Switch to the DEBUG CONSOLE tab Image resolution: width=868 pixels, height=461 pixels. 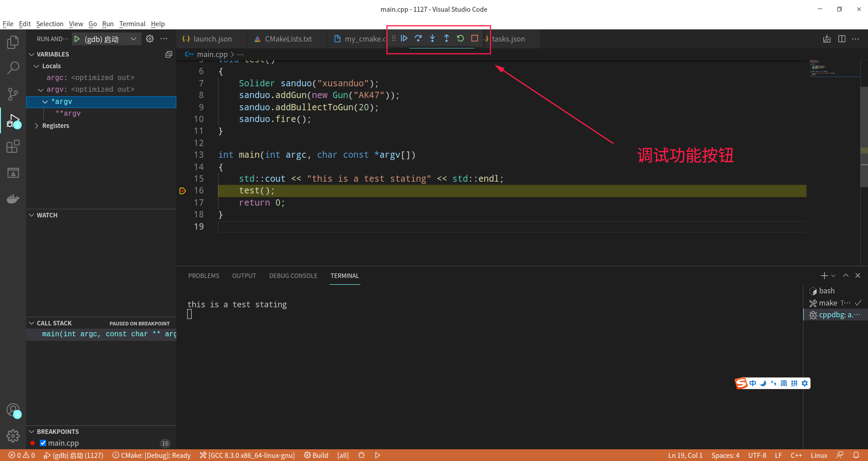pyautogui.click(x=293, y=276)
